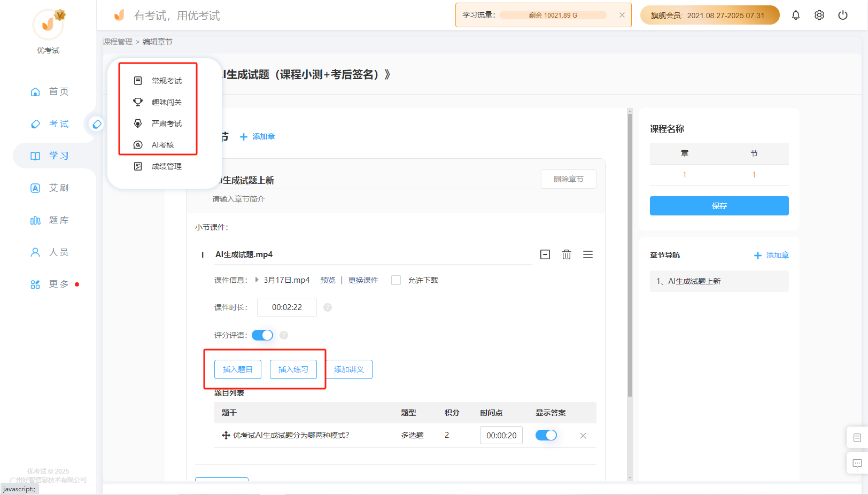Toggle 显示答案 switch for the question

546,435
